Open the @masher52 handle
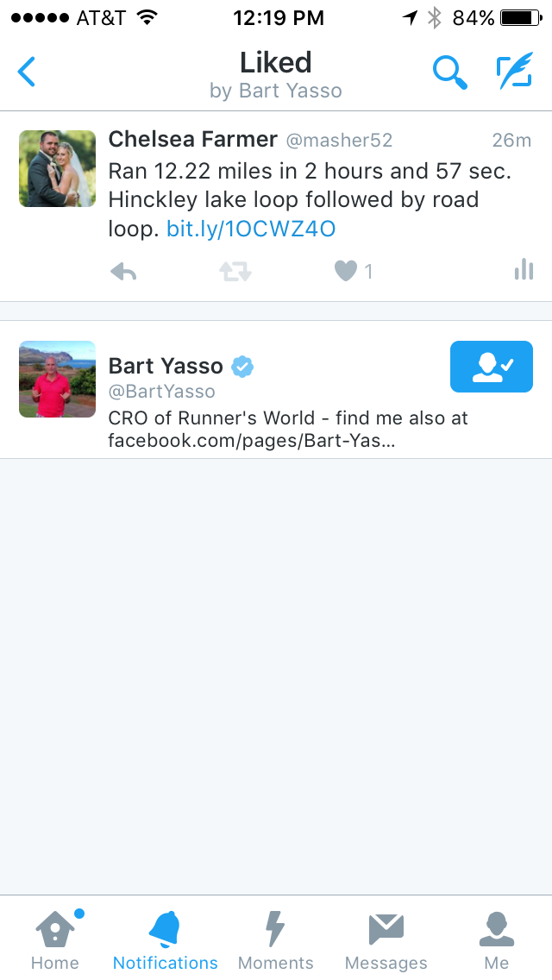This screenshot has height=980, width=552. point(340,141)
